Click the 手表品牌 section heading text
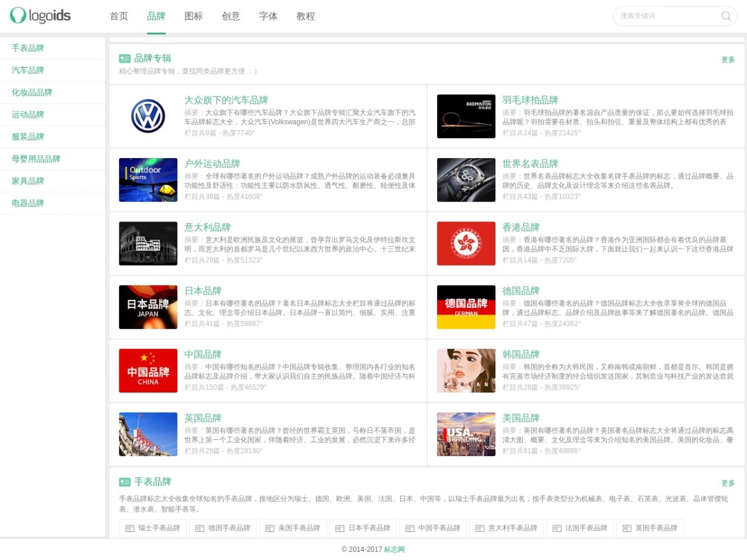 coord(153,482)
